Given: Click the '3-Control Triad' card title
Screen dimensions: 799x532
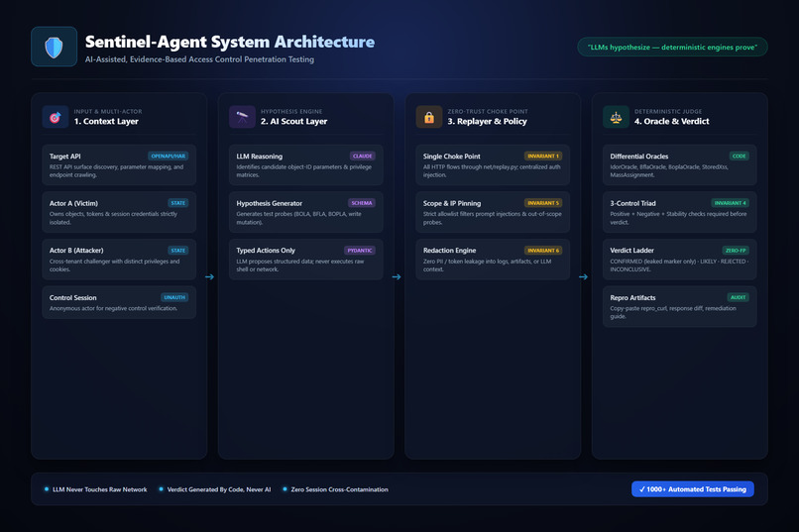Looking at the screenshot, I should pos(632,203).
